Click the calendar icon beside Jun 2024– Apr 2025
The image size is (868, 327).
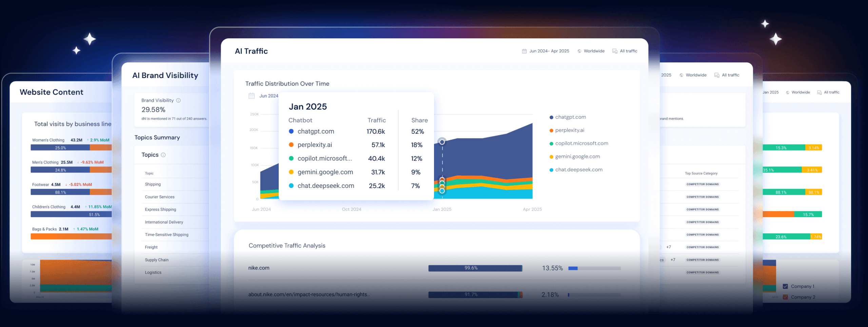tap(524, 51)
